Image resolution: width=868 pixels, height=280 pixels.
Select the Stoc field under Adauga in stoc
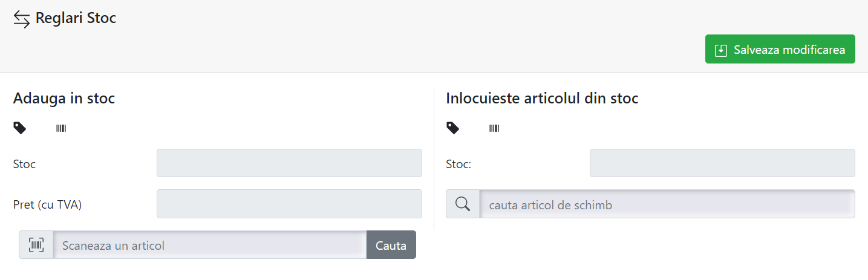pyautogui.click(x=289, y=163)
